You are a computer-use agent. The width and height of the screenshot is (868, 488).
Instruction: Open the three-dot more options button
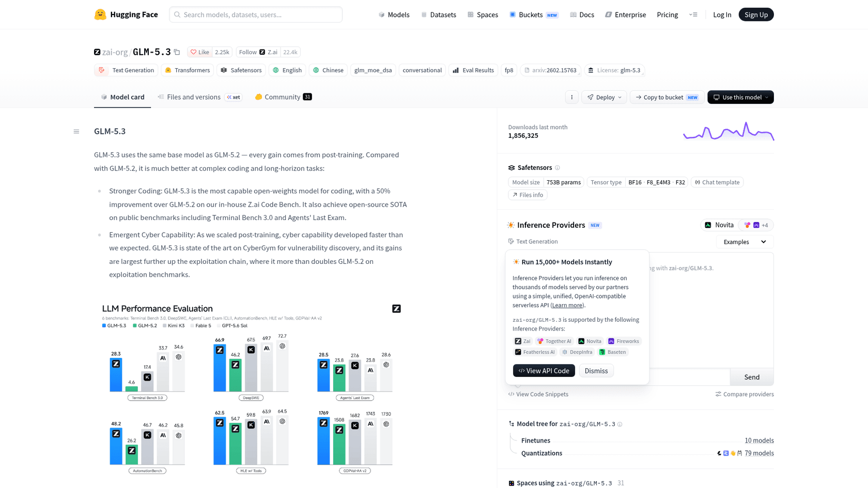pyautogui.click(x=571, y=97)
